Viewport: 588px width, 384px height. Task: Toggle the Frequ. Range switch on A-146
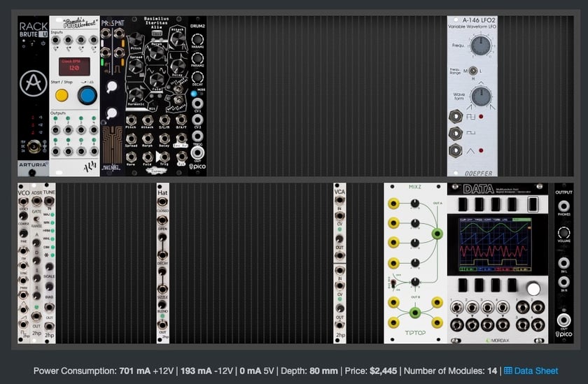click(473, 71)
